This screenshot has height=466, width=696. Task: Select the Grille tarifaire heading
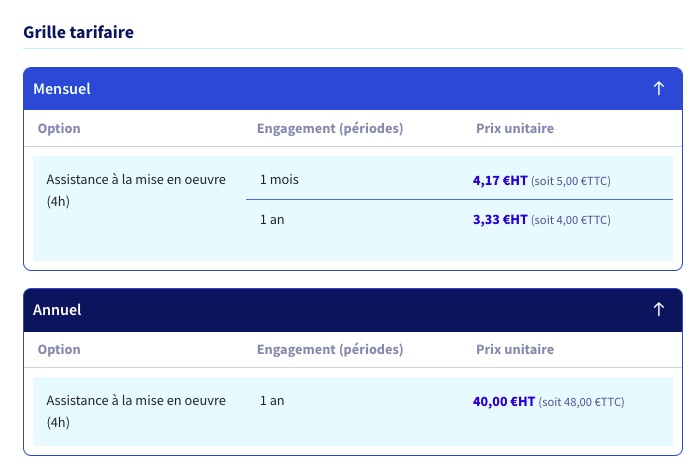(x=79, y=32)
